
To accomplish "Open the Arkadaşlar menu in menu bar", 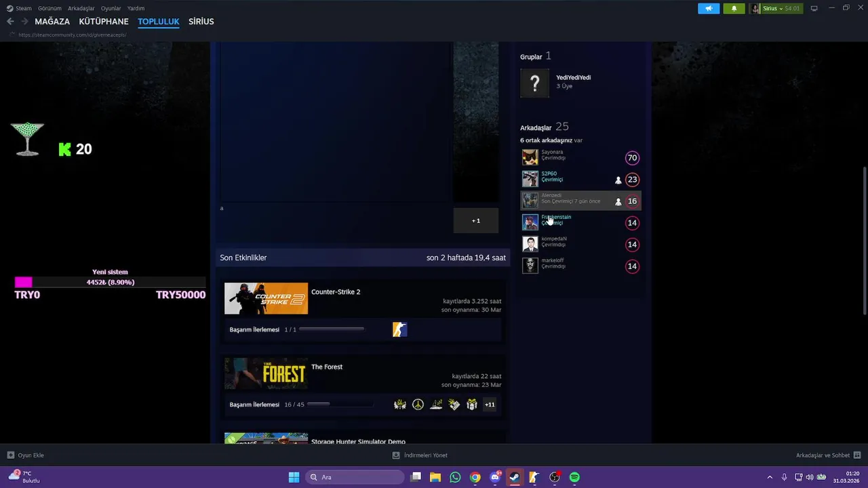I will pyautogui.click(x=81, y=8).
